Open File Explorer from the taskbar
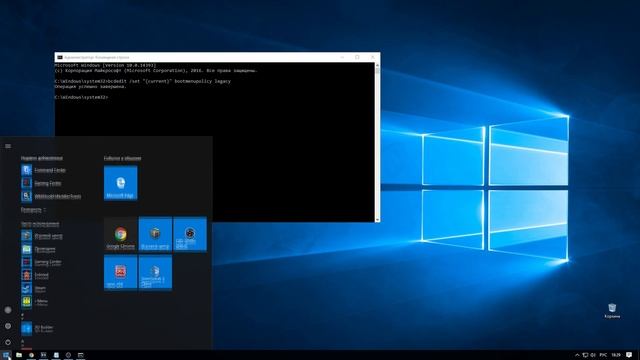 pos(19,355)
